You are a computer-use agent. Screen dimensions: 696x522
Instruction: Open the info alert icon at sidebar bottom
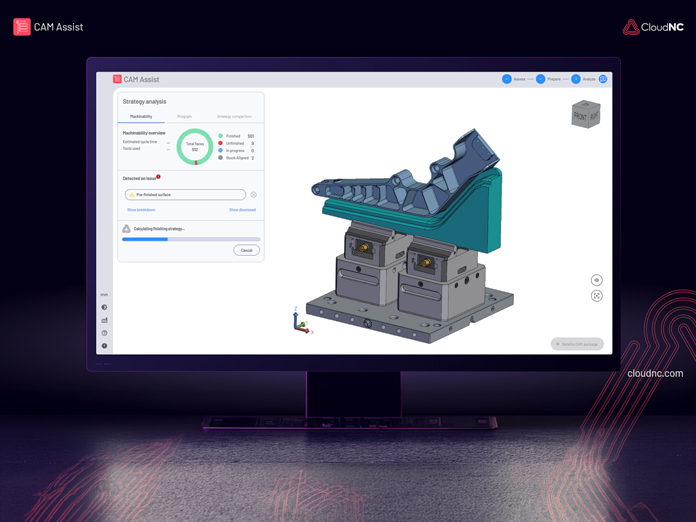click(x=104, y=346)
